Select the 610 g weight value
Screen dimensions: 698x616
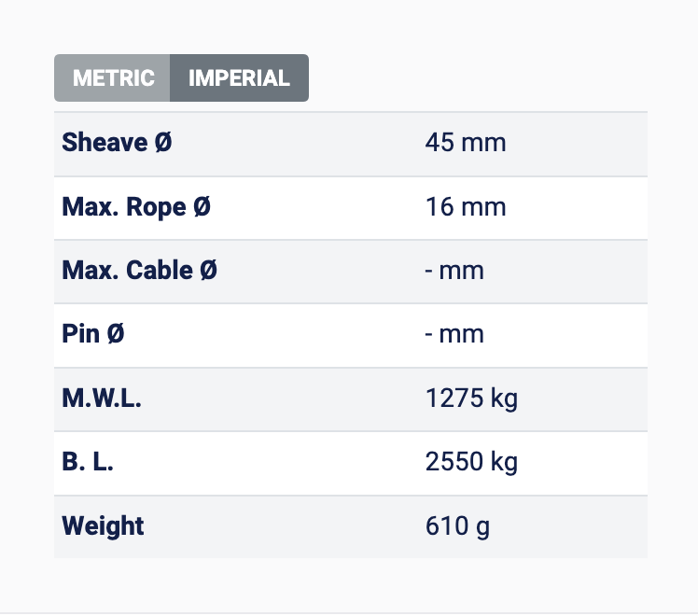pos(457,525)
